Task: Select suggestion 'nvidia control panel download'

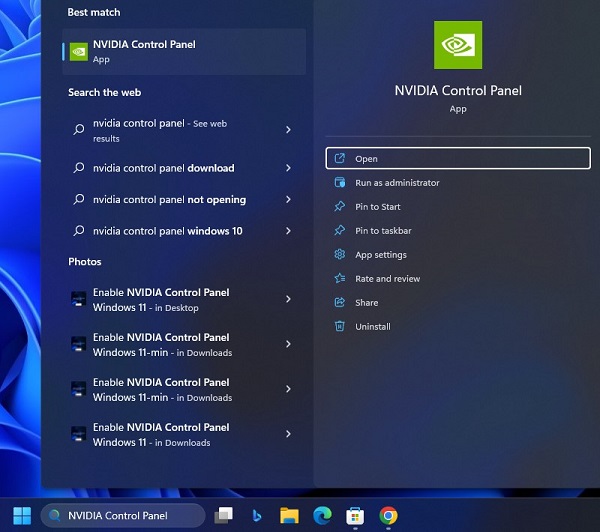Action: click(184, 168)
